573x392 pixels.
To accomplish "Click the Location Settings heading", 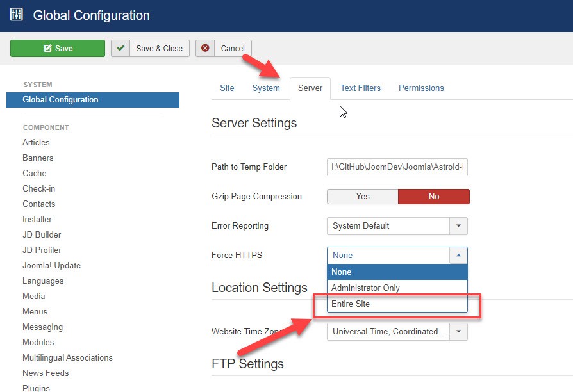I will point(260,288).
